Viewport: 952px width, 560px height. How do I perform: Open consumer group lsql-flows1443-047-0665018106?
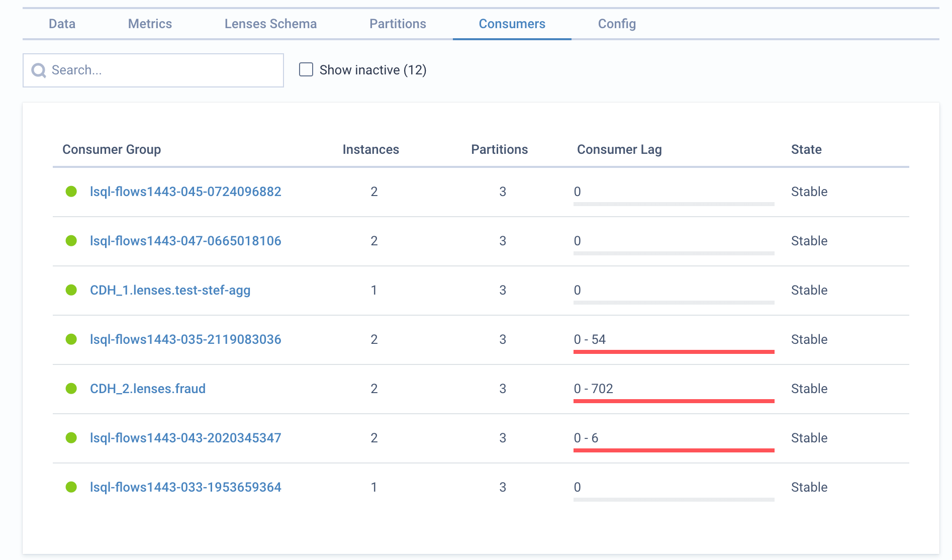pos(185,241)
